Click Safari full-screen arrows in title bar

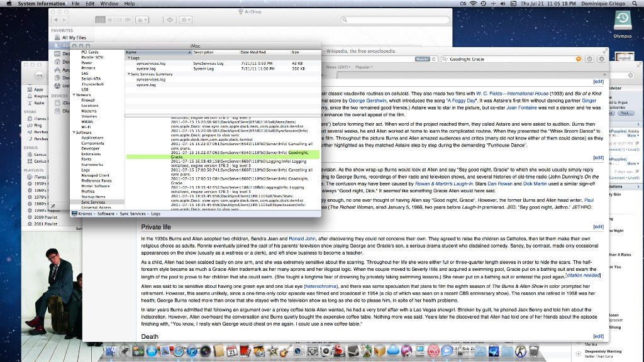605,52
